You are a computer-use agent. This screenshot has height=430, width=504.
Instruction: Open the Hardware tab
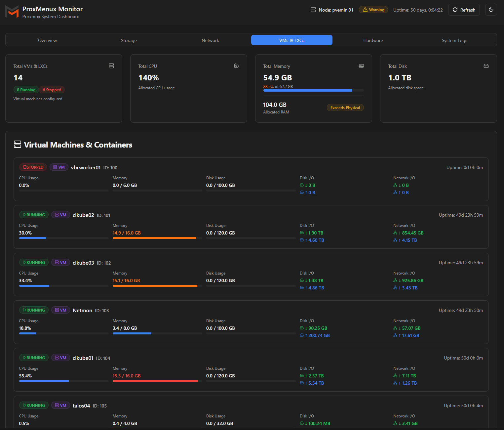click(373, 40)
